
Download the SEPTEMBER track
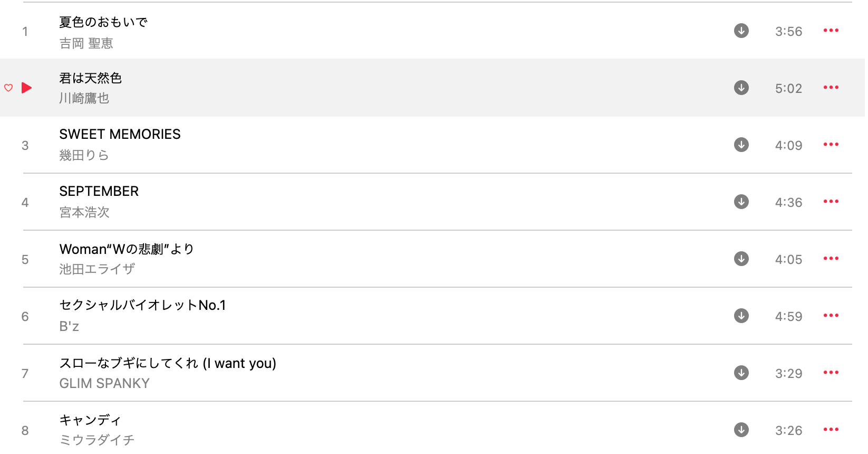click(x=741, y=202)
